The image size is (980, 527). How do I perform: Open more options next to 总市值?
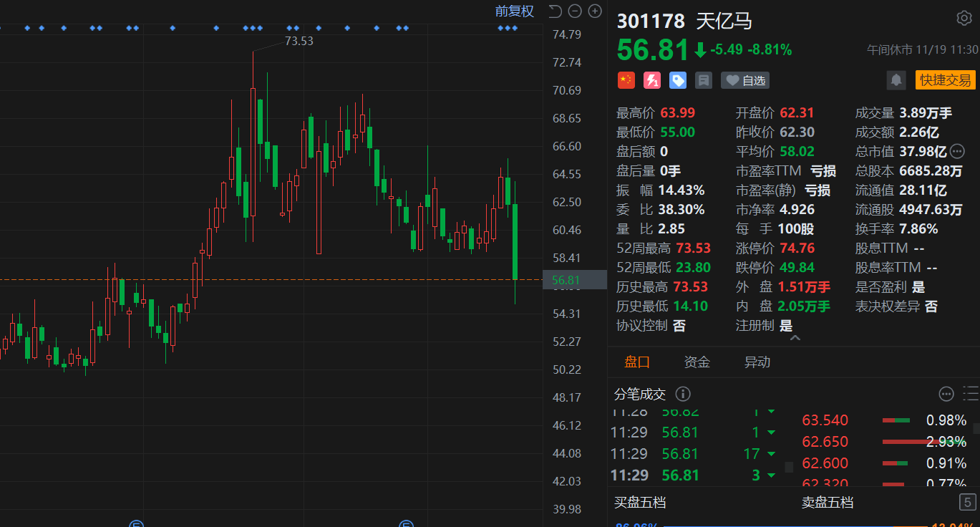[957, 151]
